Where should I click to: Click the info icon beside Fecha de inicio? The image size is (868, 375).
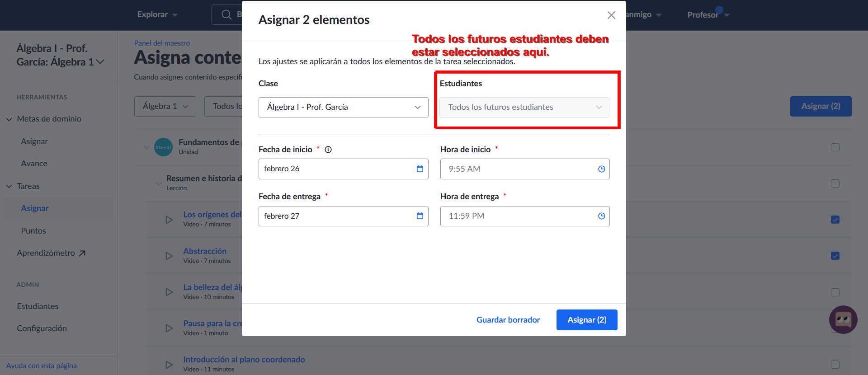point(328,150)
